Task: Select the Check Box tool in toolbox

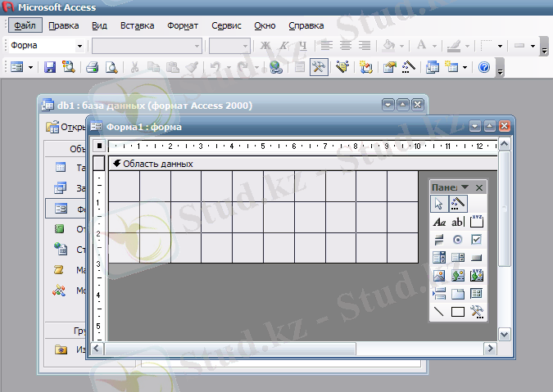Action: pyautogui.click(x=477, y=240)
